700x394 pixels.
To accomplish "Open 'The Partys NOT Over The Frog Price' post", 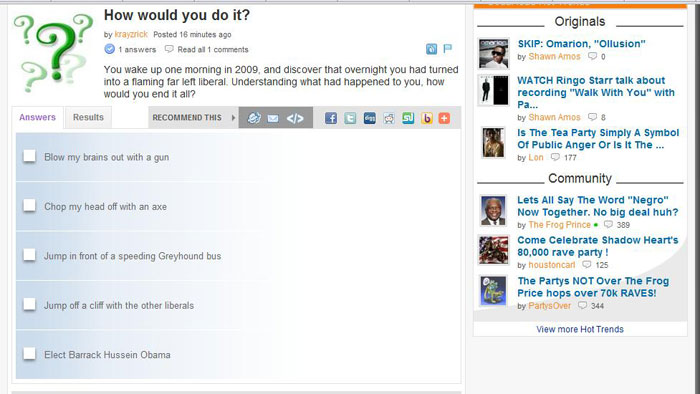I will pos(593,287).
